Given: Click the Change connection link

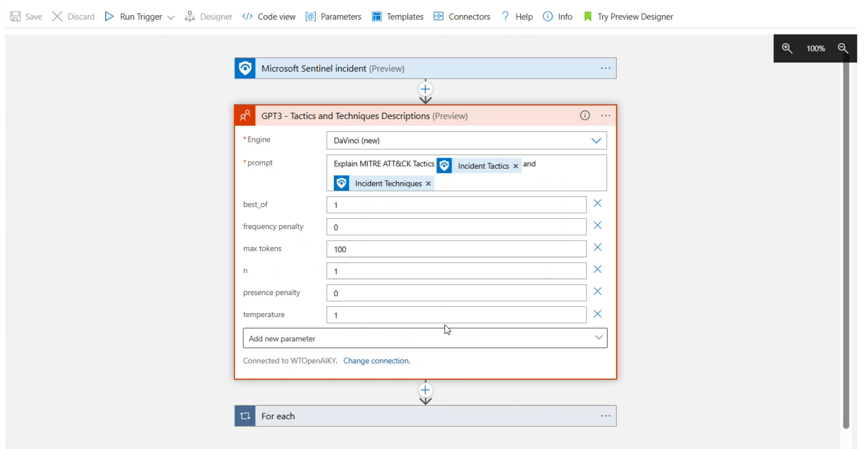Looking at the screenshot, I should 377,361.
